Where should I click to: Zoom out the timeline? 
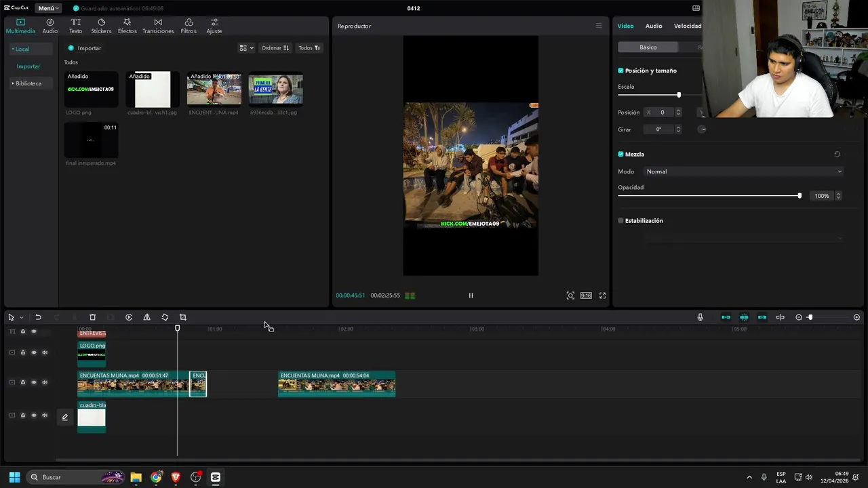pos(799,317)
